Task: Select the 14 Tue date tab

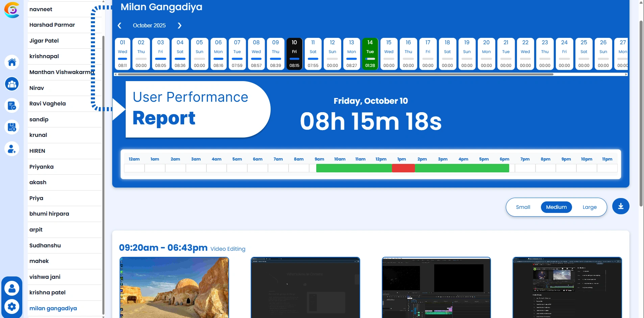Action: [370, 54]
